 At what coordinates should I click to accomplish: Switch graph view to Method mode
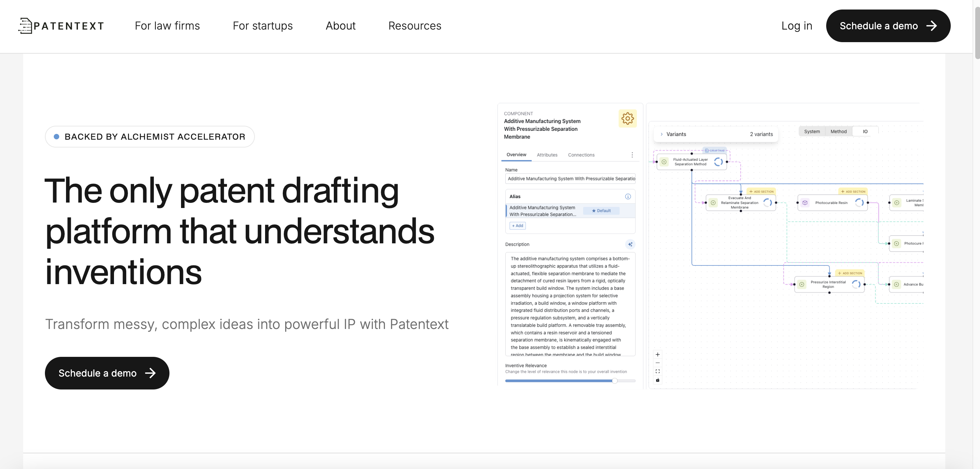pos(838,131)
